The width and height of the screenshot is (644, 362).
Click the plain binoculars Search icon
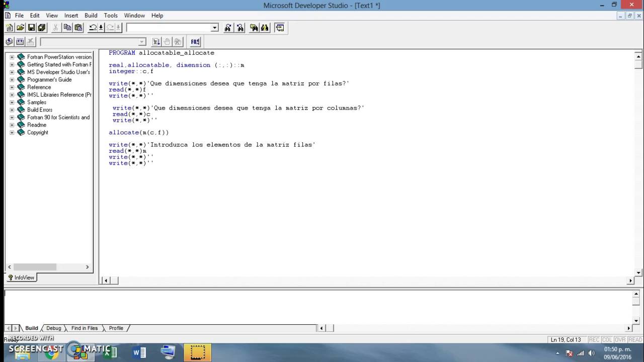pyautogui.click(x=265, y=28)
